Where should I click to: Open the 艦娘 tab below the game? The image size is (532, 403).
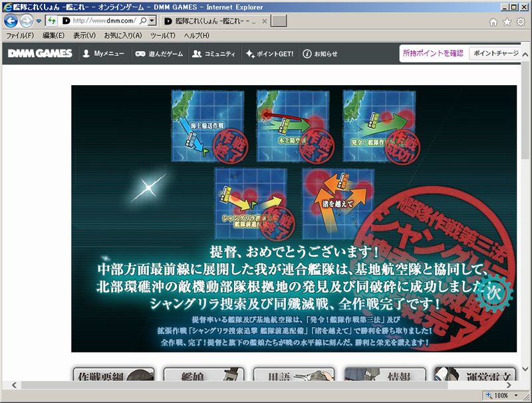point(204,374)
